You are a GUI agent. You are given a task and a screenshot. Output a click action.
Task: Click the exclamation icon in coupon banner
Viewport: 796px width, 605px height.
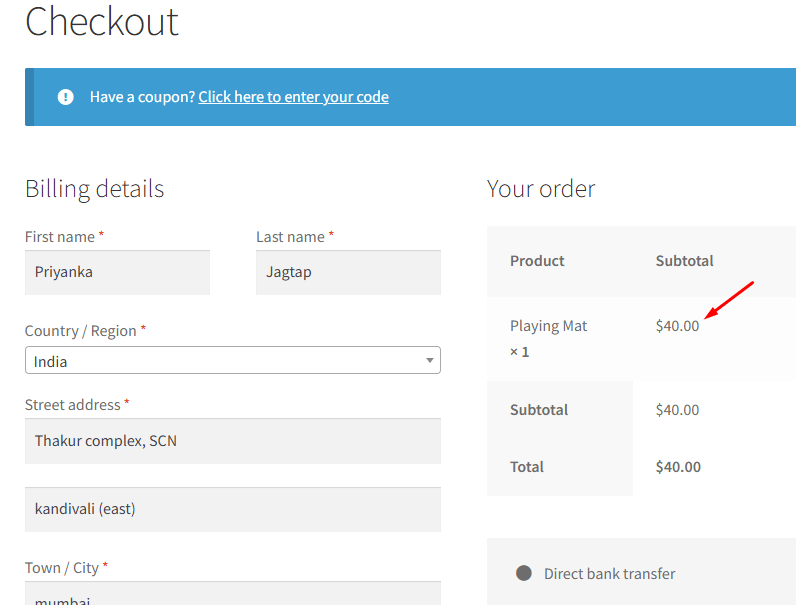66,97
